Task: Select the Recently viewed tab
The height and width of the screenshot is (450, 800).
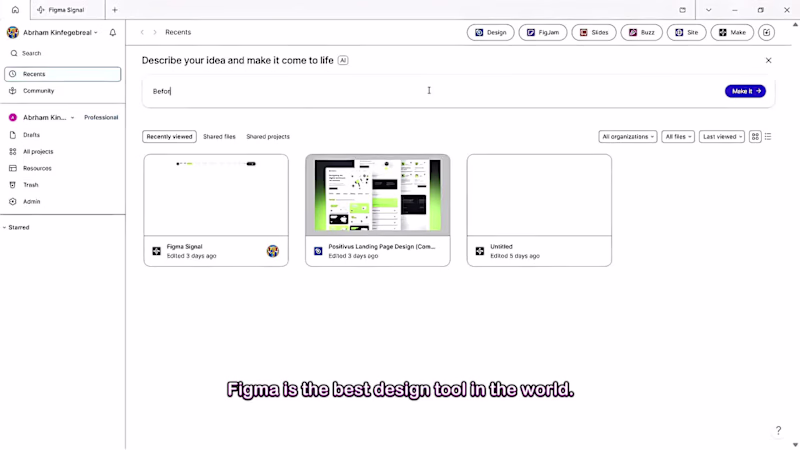Action: point(169,137)
